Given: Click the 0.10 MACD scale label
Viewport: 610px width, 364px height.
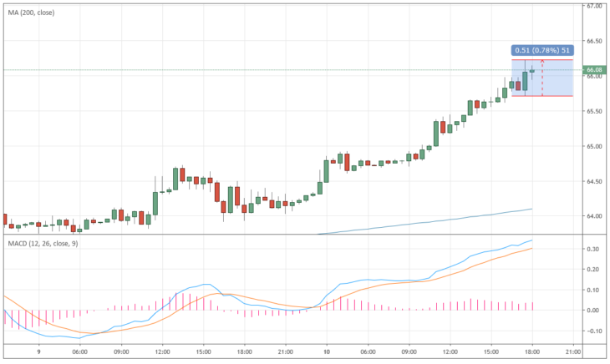Looking at the screenshot, I should pyautogui.click(x=593, y=291).
